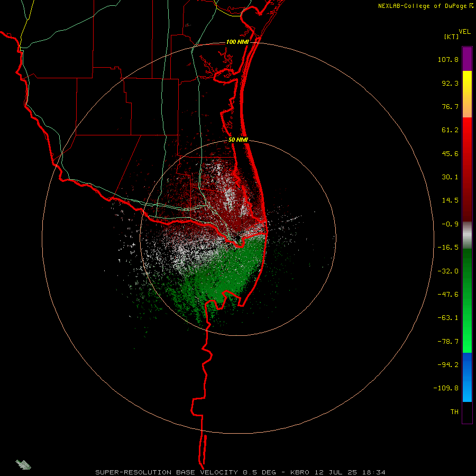Click the KBRO radar site center point
Viewport: 476px width, 476px height.
click(x=237, y=238)
